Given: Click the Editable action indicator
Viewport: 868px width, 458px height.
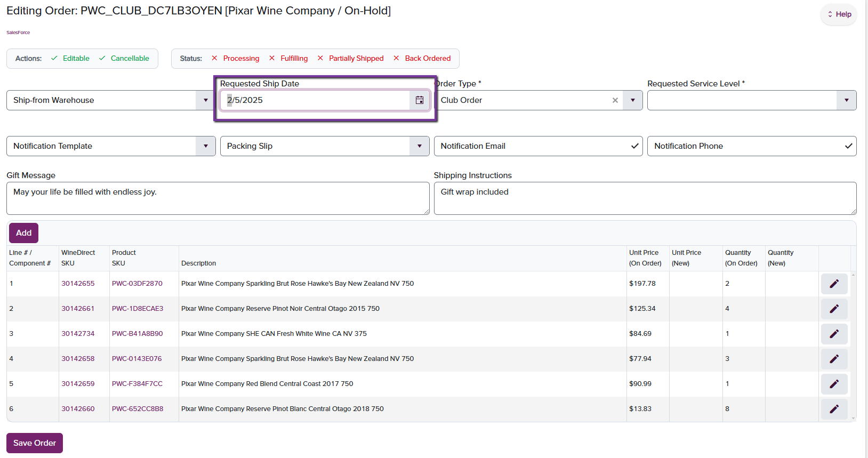Looking at the screenshot, I should point(70,59).
